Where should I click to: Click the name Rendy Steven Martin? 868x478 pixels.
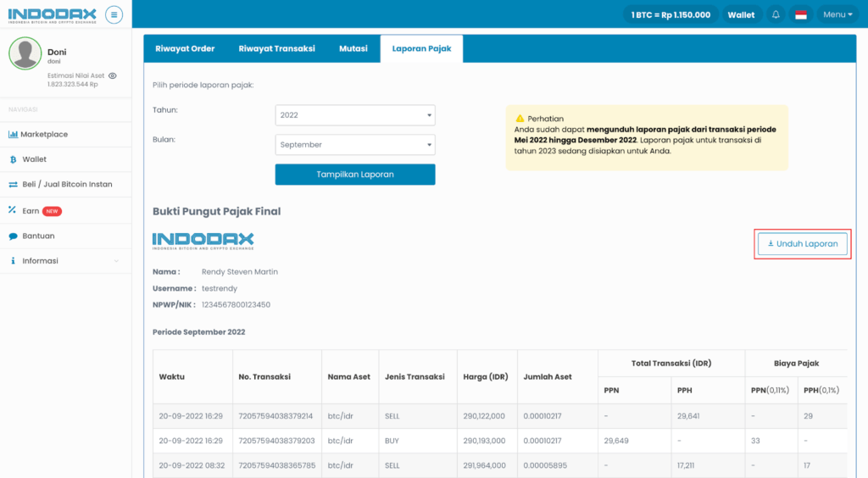240,272
